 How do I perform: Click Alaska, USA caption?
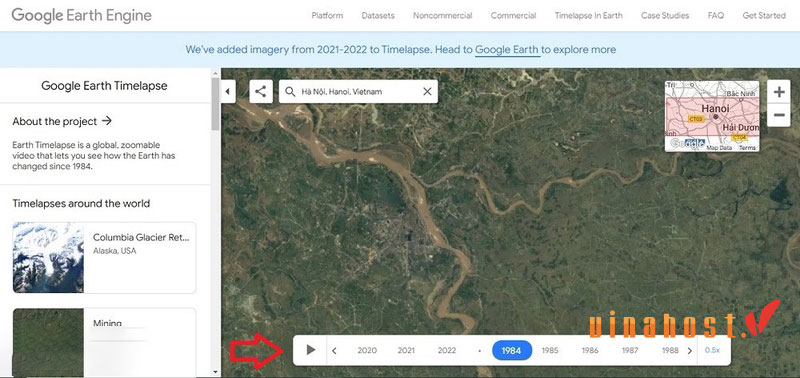point(115,251)
